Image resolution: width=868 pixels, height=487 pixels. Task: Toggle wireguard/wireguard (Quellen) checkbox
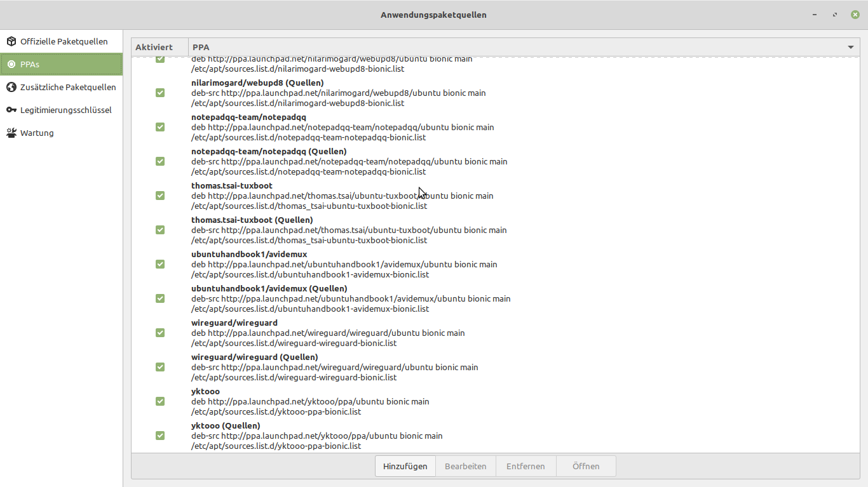click(160, 367)
